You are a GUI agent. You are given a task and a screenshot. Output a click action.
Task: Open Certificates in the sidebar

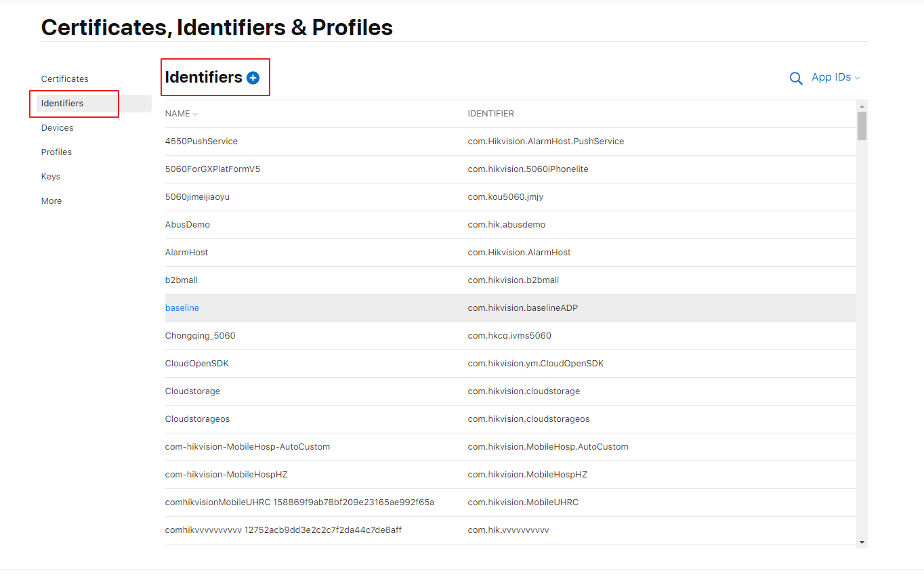click(x=65, y=79)
